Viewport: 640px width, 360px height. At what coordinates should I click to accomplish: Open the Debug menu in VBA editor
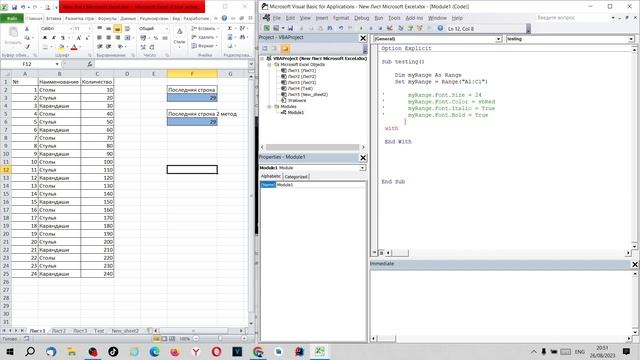pos(361,18)
